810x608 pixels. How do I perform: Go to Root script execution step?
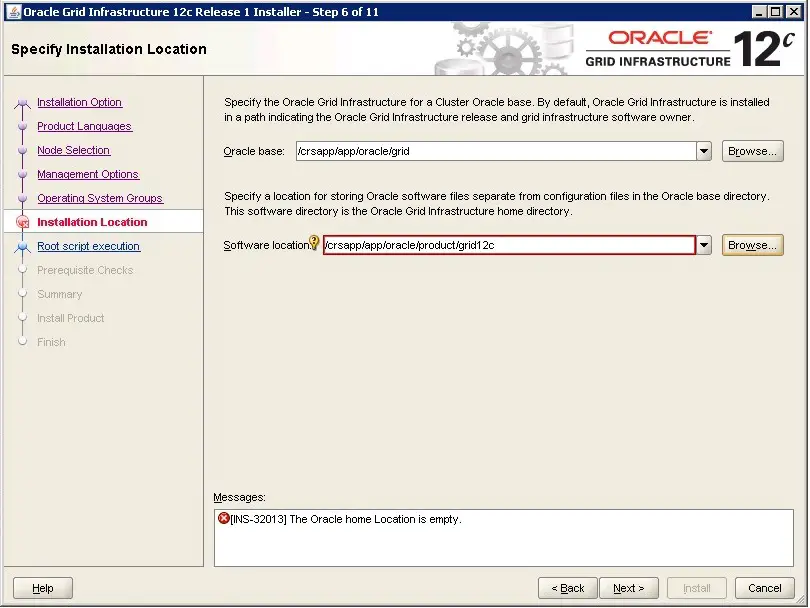pyautogui.click(x=88, y=246)
